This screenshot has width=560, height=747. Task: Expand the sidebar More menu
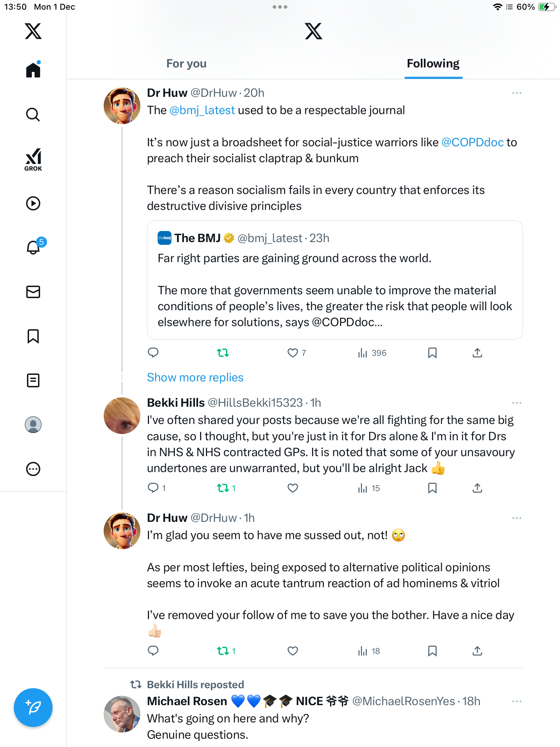(33, 469)
